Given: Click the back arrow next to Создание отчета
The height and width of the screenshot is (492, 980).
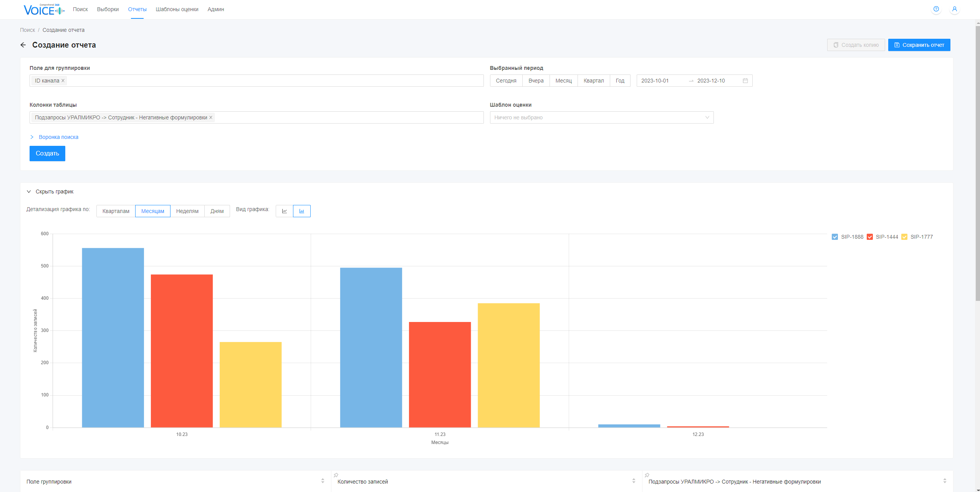Looking at the screenshot, I should click(x=23, y=45).
